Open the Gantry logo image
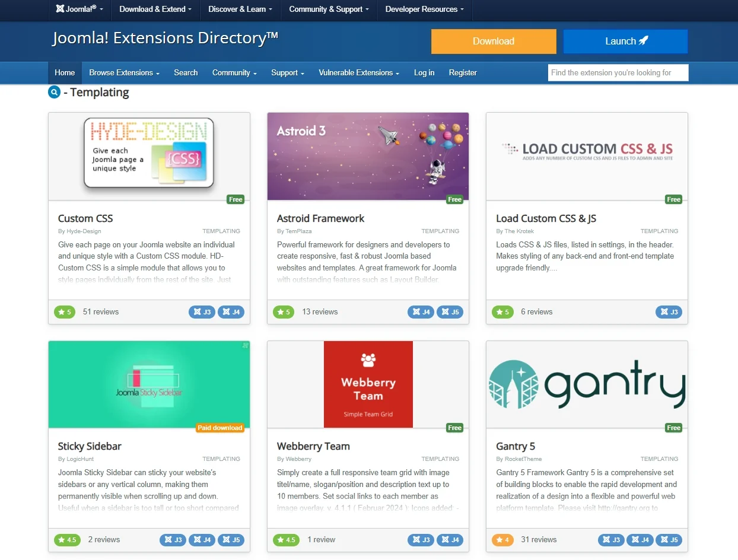Image resolution: width=738 pixels, height=560 pixels. pos(587,384)
